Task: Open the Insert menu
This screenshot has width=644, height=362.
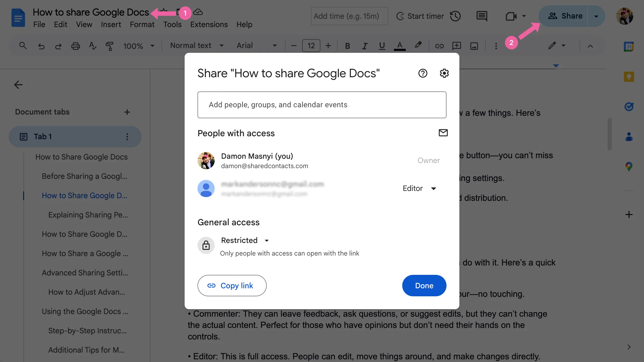Action: point(111,24)
